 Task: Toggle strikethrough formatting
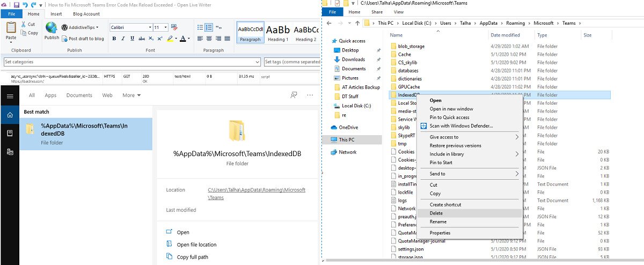141,39
